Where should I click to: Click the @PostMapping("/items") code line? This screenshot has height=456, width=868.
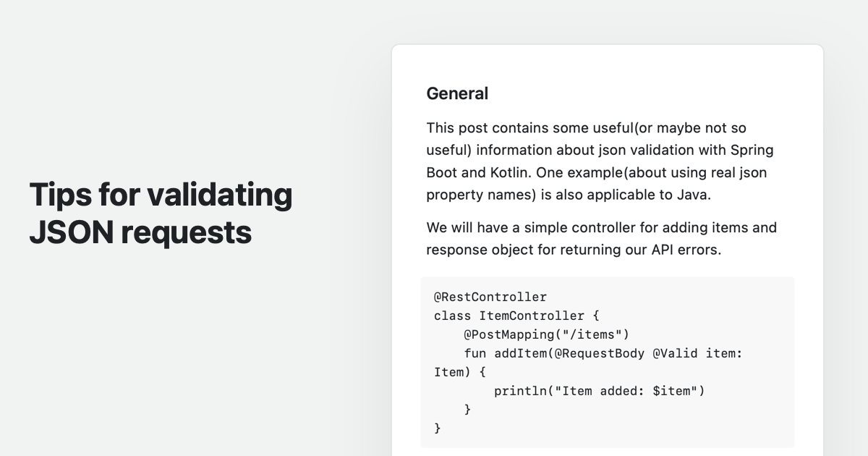click(547, 334)
